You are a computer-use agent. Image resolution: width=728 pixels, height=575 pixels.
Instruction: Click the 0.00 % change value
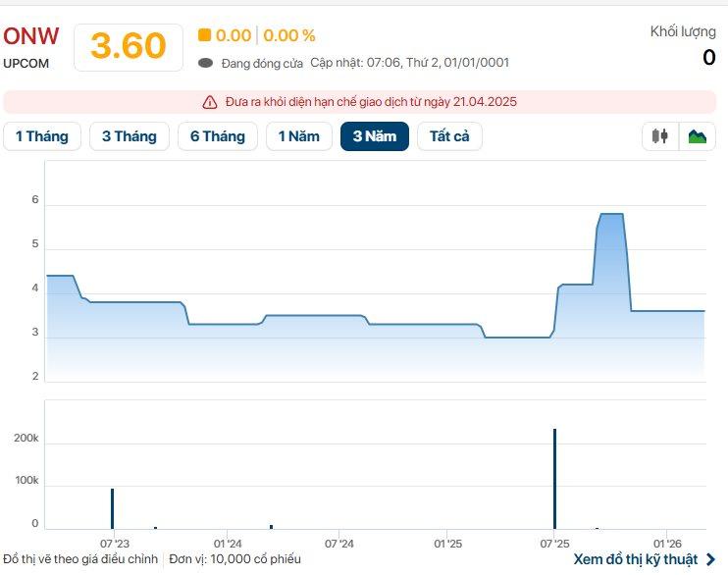coord(289,35)
